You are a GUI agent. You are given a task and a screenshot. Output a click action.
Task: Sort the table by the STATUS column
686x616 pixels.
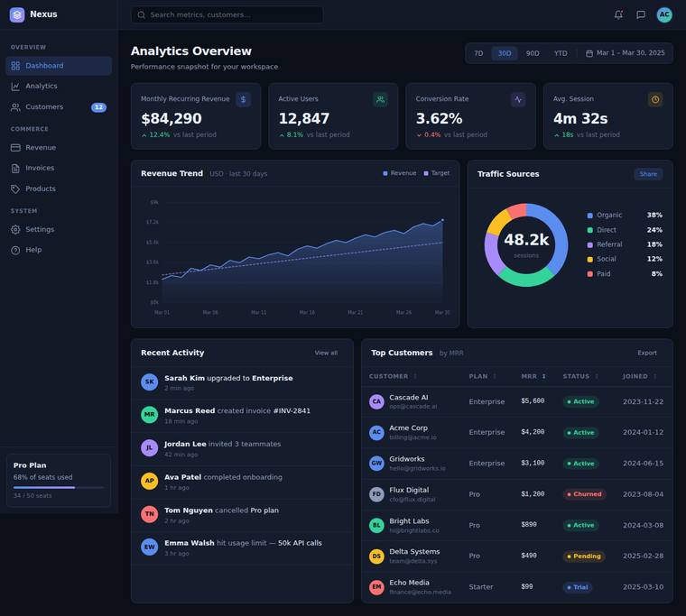pyautogui.click(x=580, y=376)
